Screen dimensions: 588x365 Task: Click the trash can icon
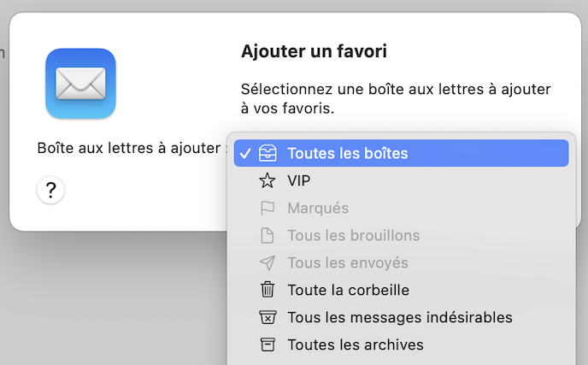coord(268,291)
